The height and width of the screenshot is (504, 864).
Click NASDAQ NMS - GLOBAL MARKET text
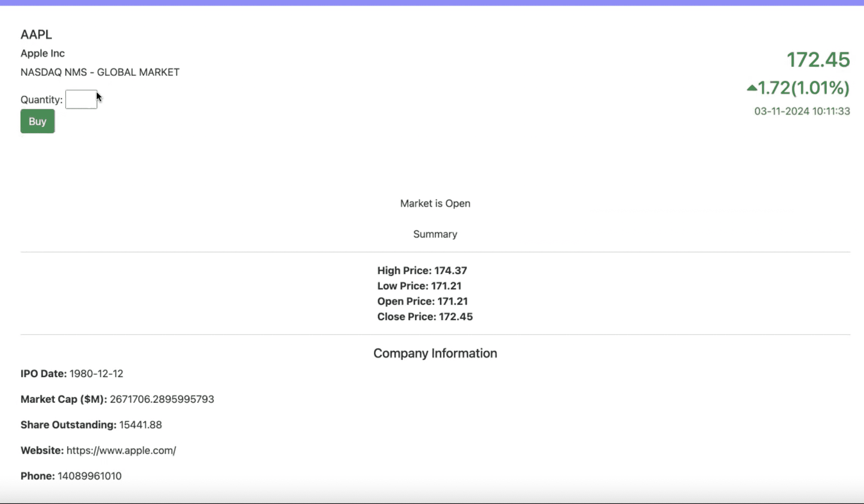pyautogui.click(x=100, y=72)
